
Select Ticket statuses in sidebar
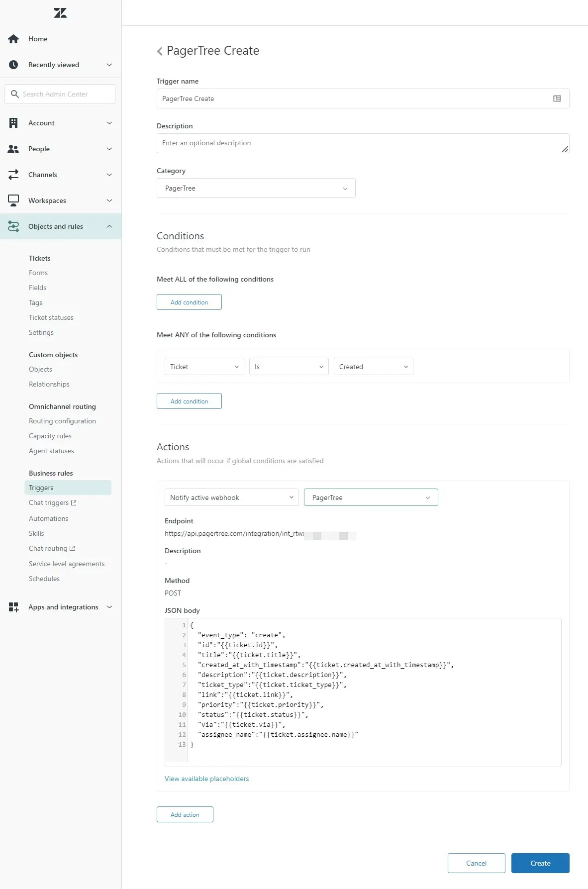(x=51, y=317)
